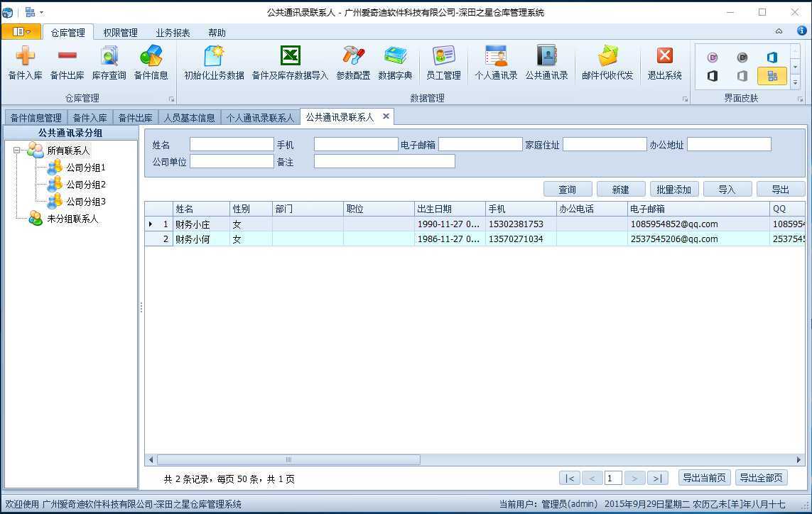Image resolution: width=812 pixels, height=514 pixels.
Task: Select the purple round skin icon
Action: pyautogui.click(x=713, y=58)
